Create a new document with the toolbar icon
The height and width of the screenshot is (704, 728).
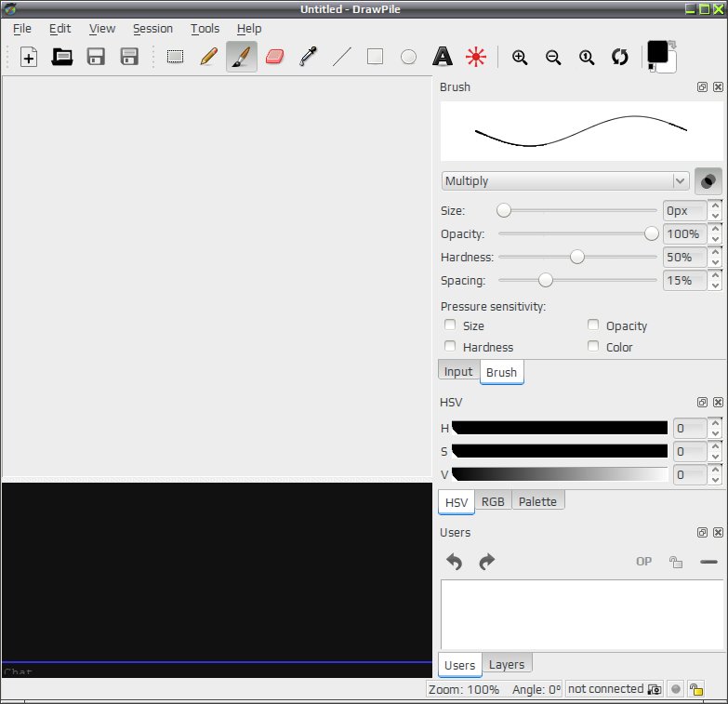point(29,57)
